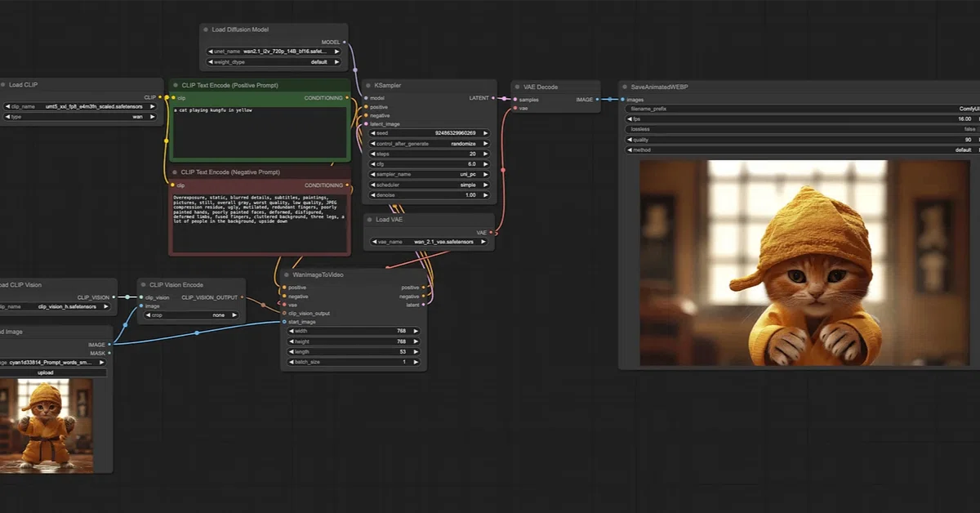Image resolution: width=980 pixels, height=513 pixels.
Task: Open the sampler_name dropdown in KSampler
Action: coord(429,174)
